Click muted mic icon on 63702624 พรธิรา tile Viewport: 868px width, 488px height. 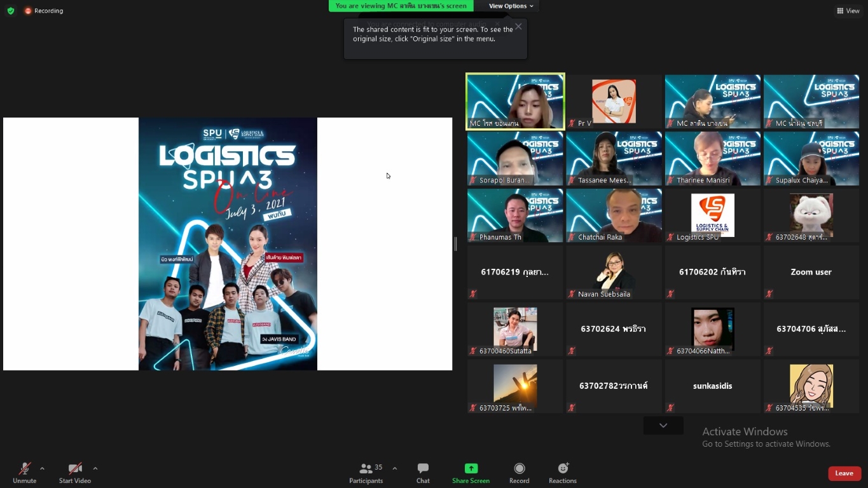[x=572, y=351]
